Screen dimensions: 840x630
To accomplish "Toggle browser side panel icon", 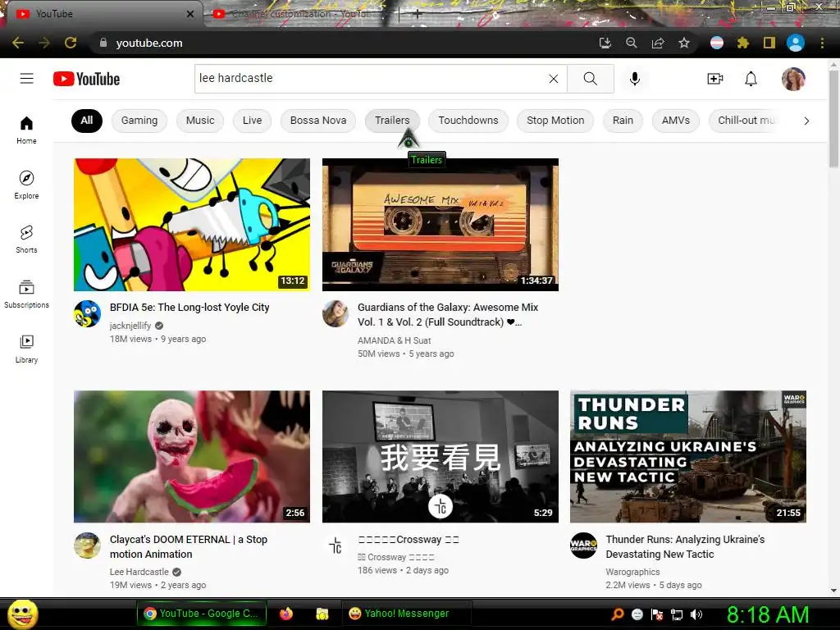I will pos(769,43).
